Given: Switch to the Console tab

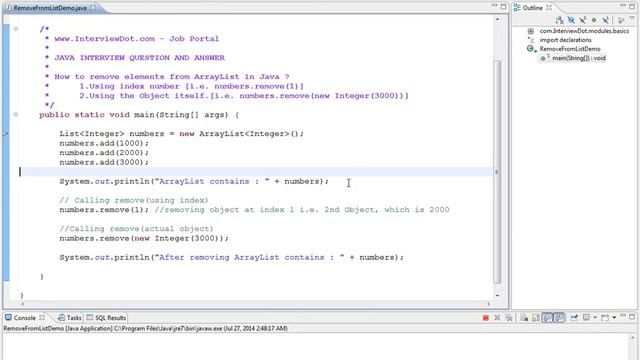Looking at the screenshot, I should point(24,318).
